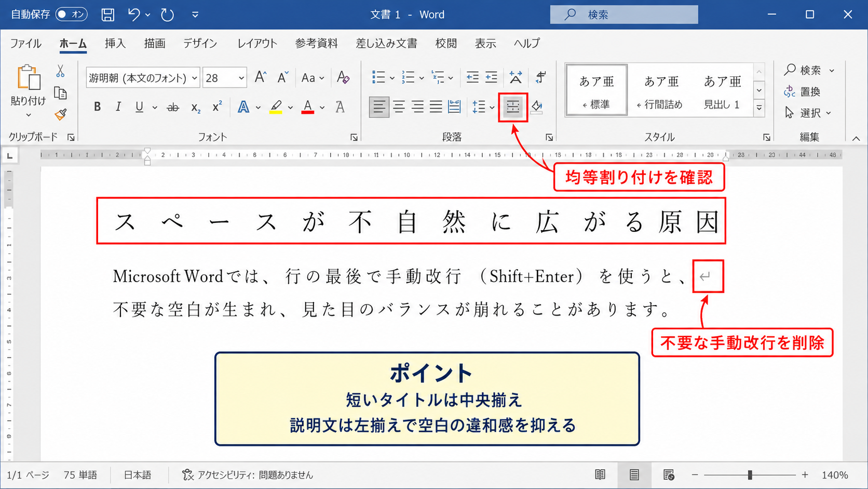Clear all formatting with eraser A icon

click(x=343, y=77)
